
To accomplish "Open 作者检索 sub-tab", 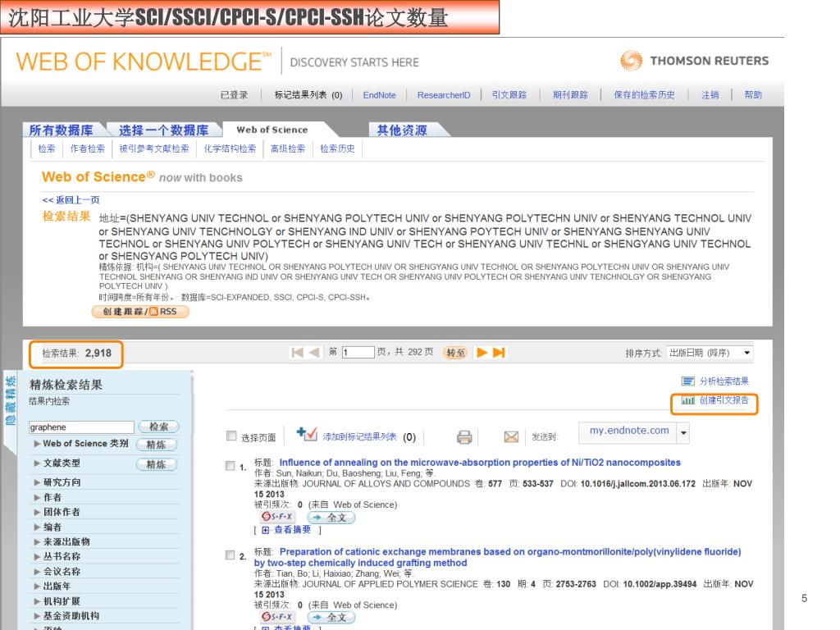I will 87,148.
